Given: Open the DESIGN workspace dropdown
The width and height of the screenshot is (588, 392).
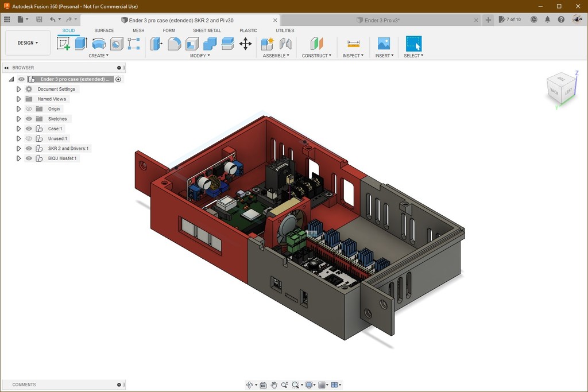Looking at the screenshot, I should click(x=28, y=43).
